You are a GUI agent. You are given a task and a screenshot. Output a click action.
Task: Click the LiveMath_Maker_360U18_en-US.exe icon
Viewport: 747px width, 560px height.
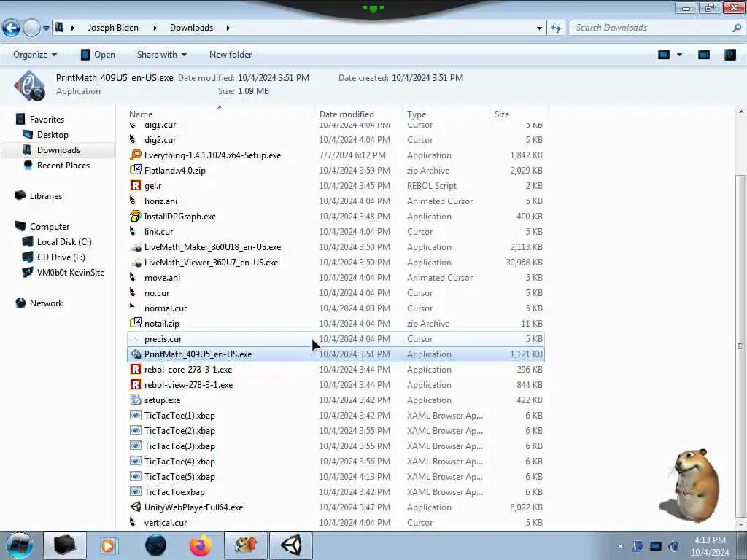136,246
